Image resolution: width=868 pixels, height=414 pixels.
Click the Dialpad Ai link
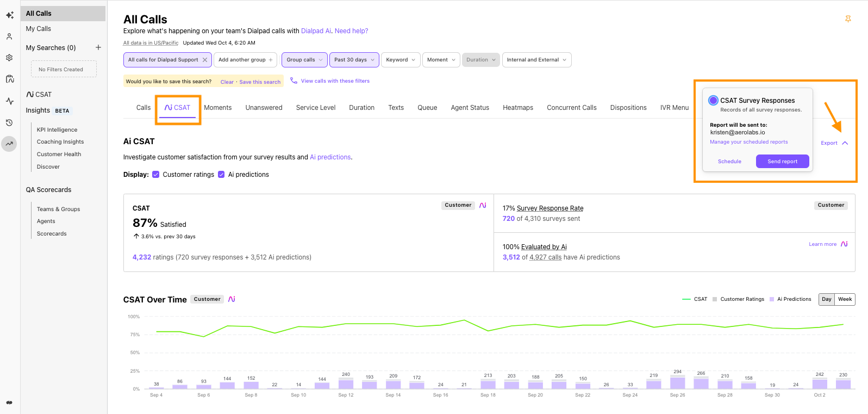click(x=316, y=31)
